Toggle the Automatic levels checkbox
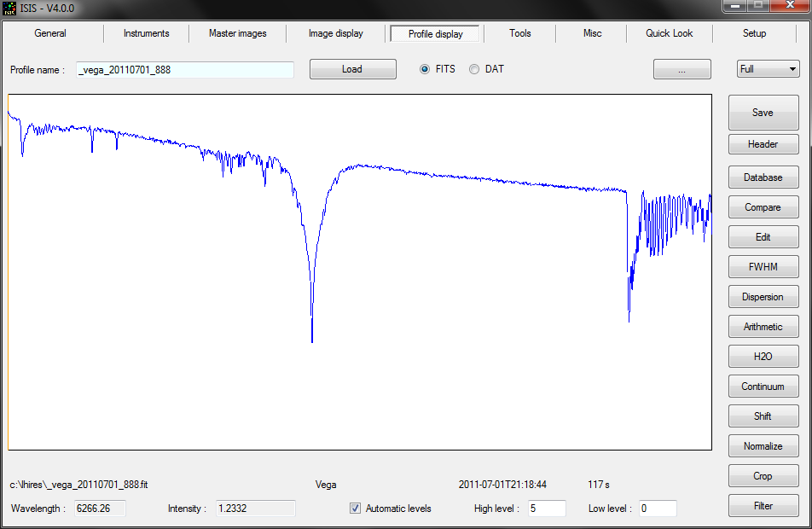This screenshot has width=812, height=529. pyautogui.click(x=356, y=509)
